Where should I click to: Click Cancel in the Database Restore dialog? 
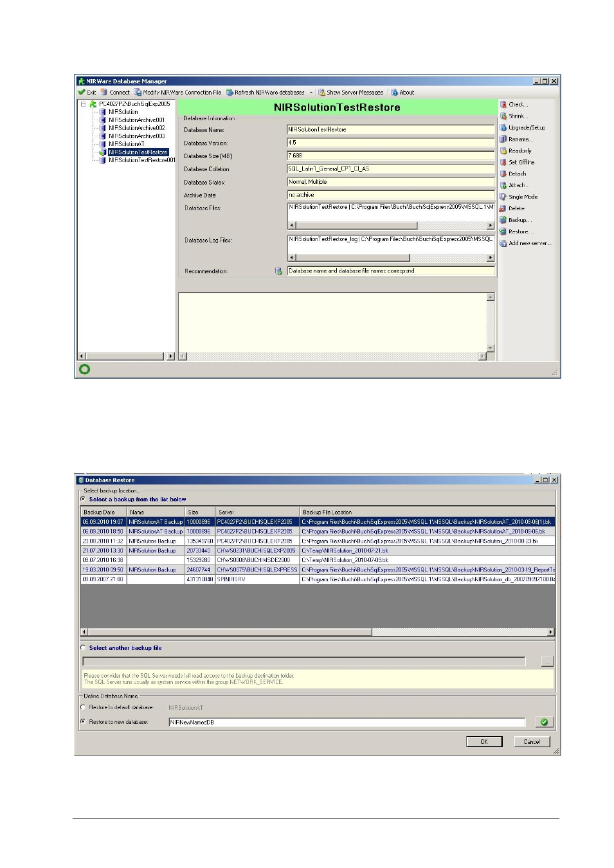tap(532, 742)
